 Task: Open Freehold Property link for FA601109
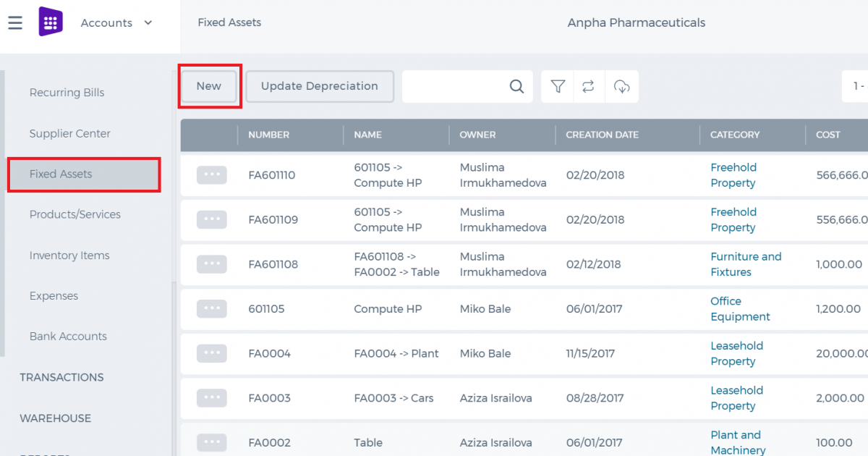[x=733, y=220]
